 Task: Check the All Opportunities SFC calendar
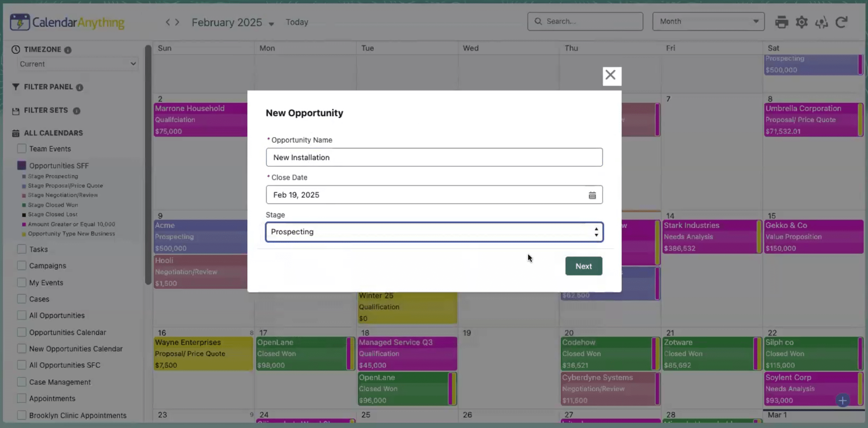pos(22,365)
